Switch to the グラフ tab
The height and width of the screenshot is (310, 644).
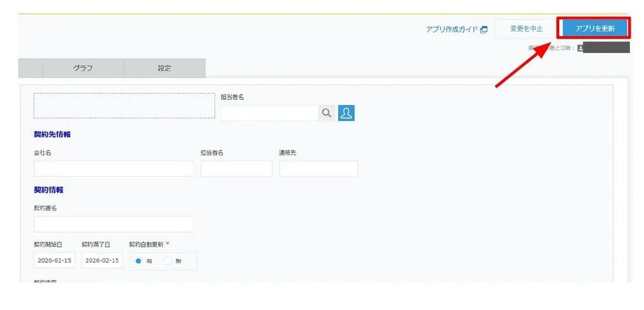[x=82, y=68]
